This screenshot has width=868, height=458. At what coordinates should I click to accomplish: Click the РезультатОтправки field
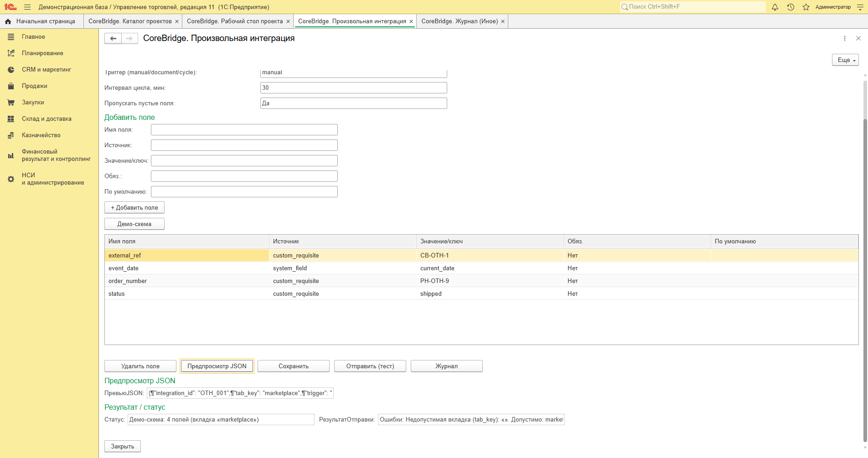tap(471, 420)
